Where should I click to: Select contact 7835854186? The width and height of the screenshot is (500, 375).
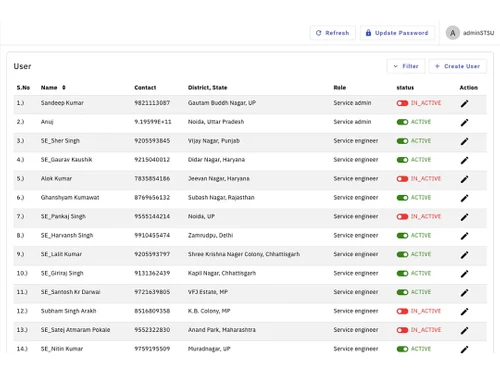click(152, 178)
